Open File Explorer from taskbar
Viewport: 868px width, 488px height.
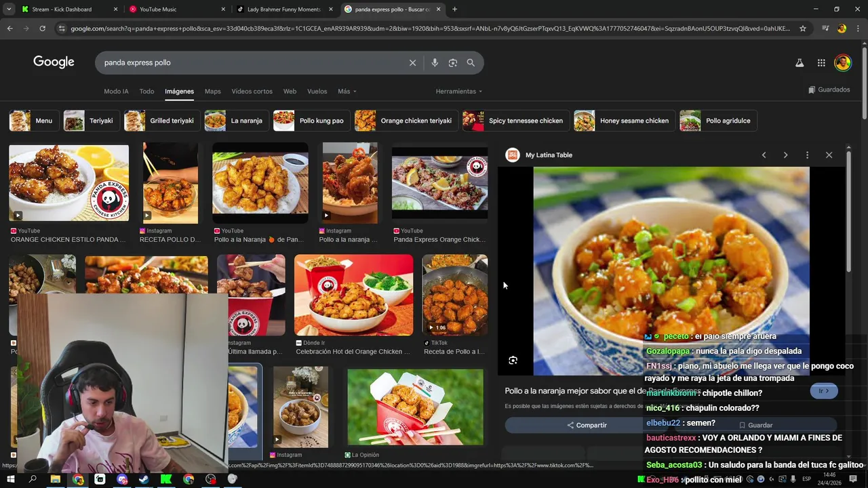(x=56, y=479)
